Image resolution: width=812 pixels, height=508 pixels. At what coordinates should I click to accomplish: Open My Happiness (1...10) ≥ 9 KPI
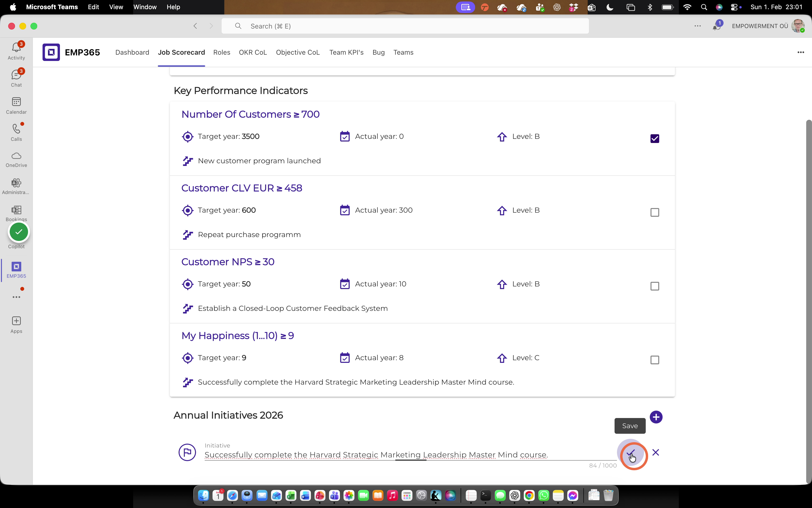point(238,336)
